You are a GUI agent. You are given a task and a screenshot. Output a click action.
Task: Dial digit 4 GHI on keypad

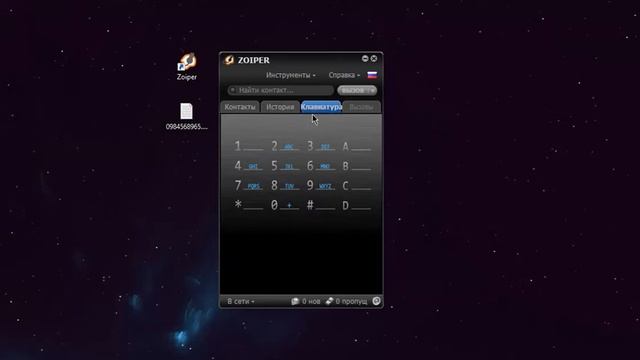pyautogui.click(x=249, y=166)
